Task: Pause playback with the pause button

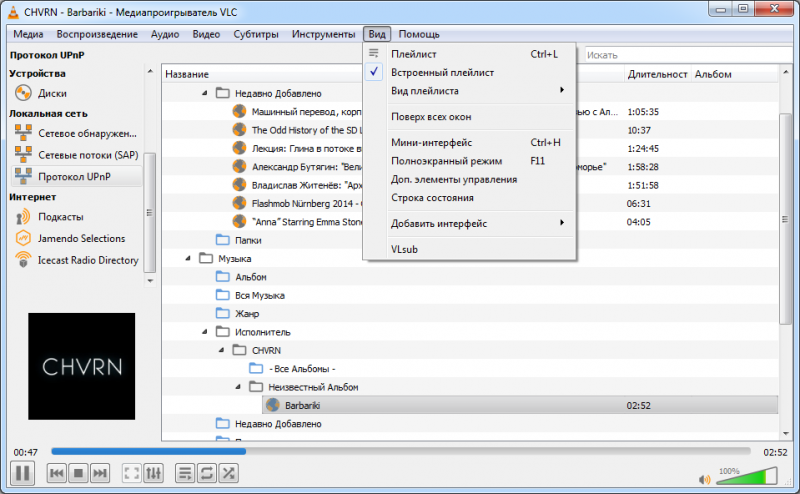Action: point(22,473)
